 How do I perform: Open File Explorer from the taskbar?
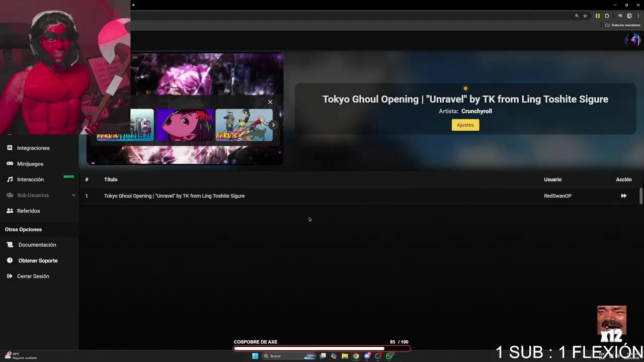pos(345,356)
